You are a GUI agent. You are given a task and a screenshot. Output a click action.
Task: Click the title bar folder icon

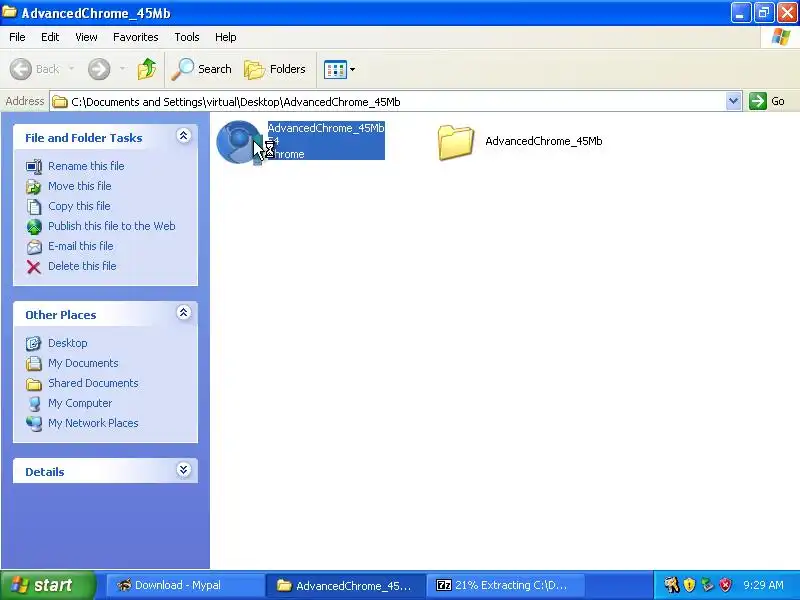pyautogui.click(x=10, y=12)
